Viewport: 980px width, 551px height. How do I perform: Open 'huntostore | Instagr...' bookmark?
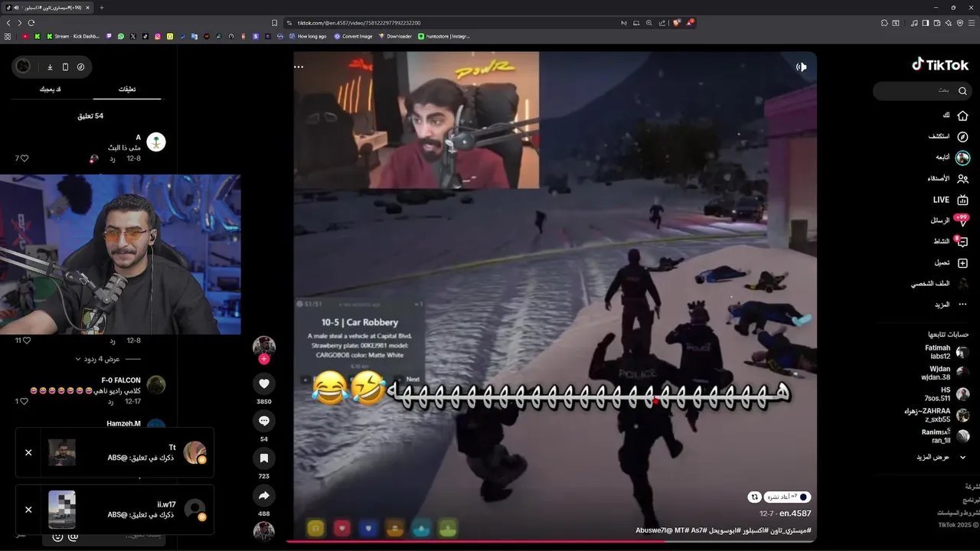click(444, 36)
